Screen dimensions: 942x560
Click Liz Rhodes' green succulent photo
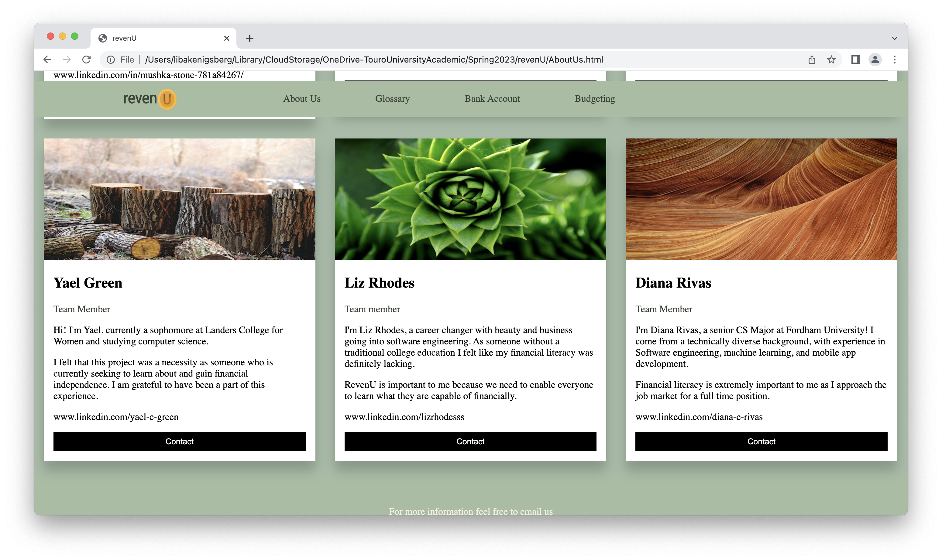coord(470,199)
